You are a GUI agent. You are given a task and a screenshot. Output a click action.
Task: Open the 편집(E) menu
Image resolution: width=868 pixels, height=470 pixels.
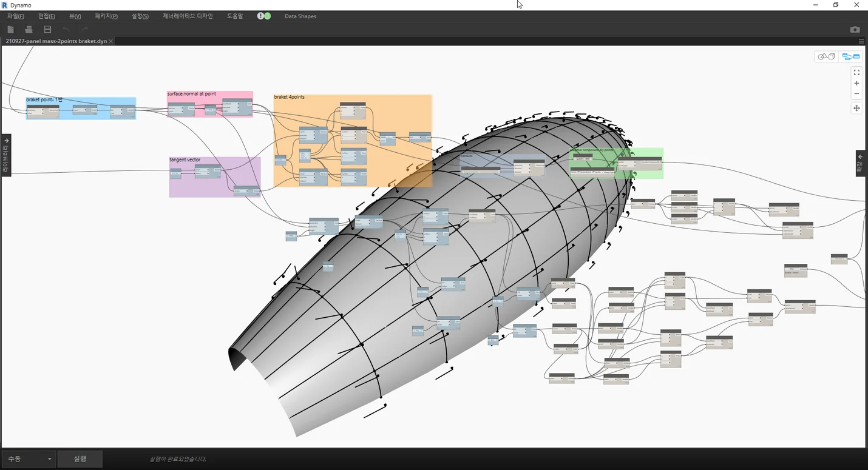(46, 16)
